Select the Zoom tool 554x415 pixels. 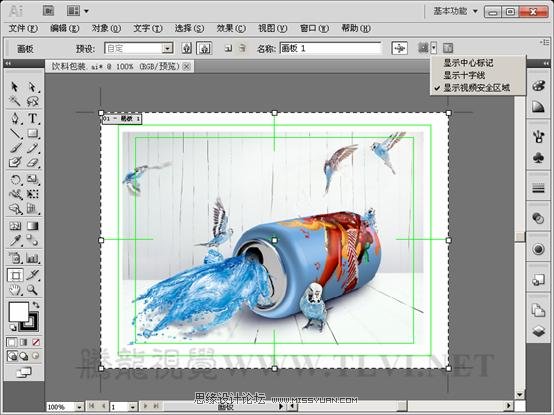32,290
